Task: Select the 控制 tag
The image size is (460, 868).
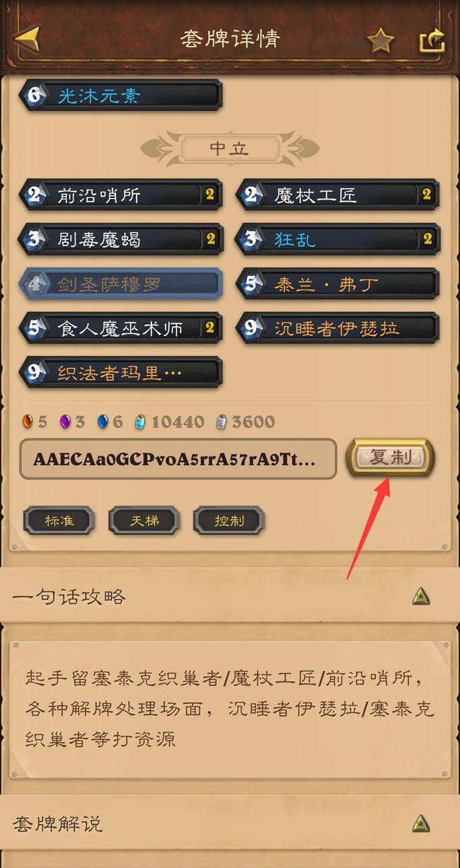Action: [x=229, y=521]
